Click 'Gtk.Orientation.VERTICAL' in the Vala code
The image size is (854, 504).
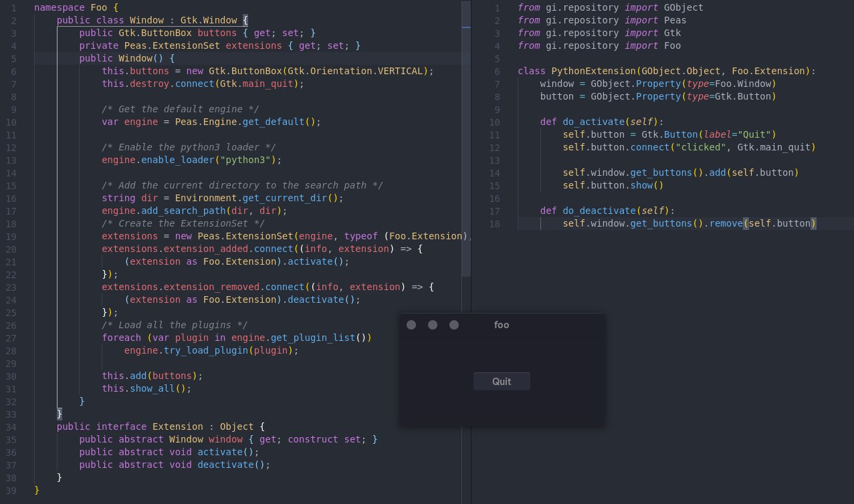click(x=354, y=71)
